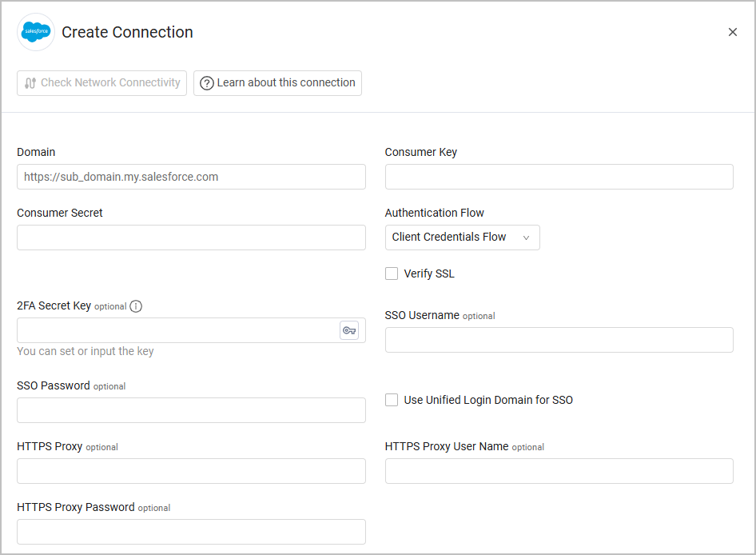This screenshot has width=756, height=555.
Task: Focus the Domain input field
Action: [x=191, y=177]
